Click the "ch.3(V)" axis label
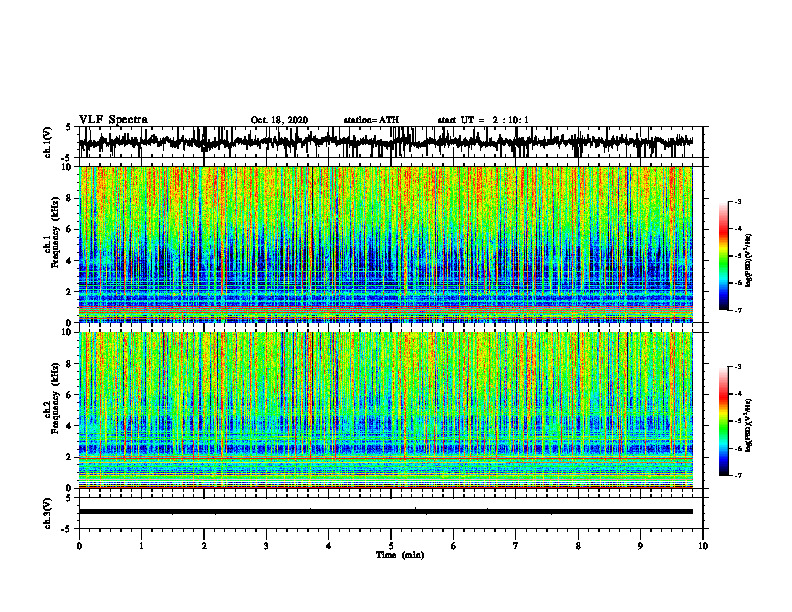This screenshot has height=612, width=792. [48, 514]
